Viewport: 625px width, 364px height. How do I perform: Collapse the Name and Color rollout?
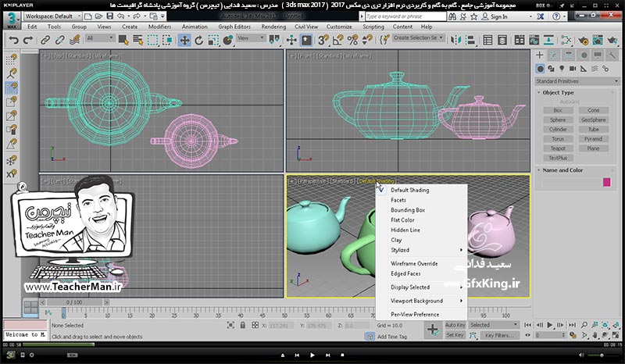(x=562, y=170)
